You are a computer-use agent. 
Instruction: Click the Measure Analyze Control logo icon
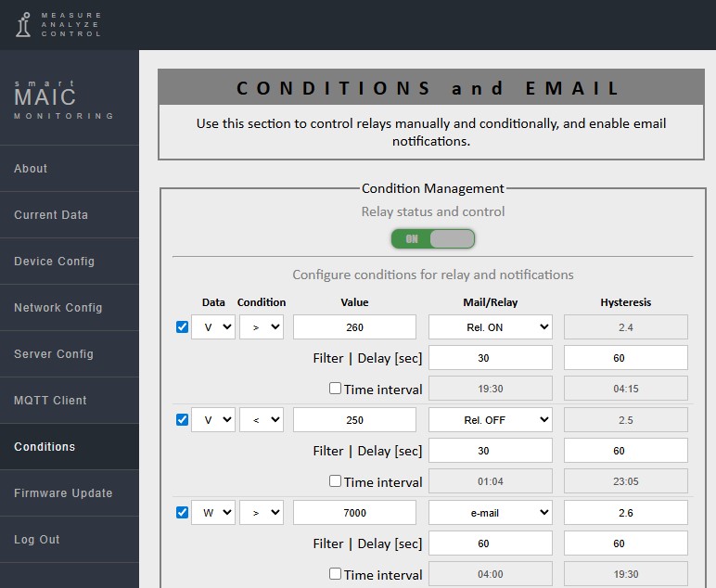[x=23, y=25]
